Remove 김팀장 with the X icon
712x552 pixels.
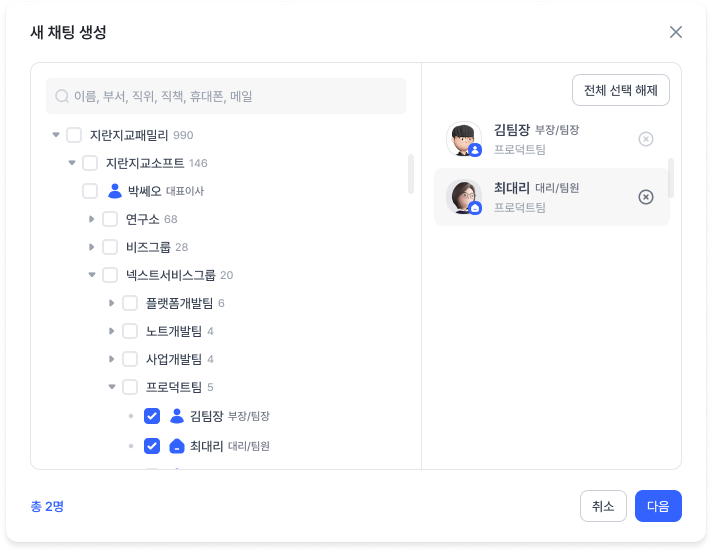click(646, 139)
